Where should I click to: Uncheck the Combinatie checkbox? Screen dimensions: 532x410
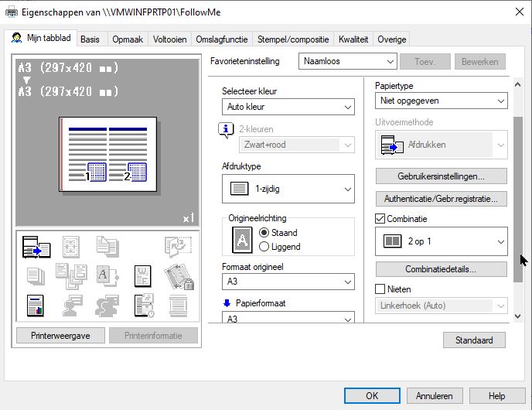[x=380, y=219]
